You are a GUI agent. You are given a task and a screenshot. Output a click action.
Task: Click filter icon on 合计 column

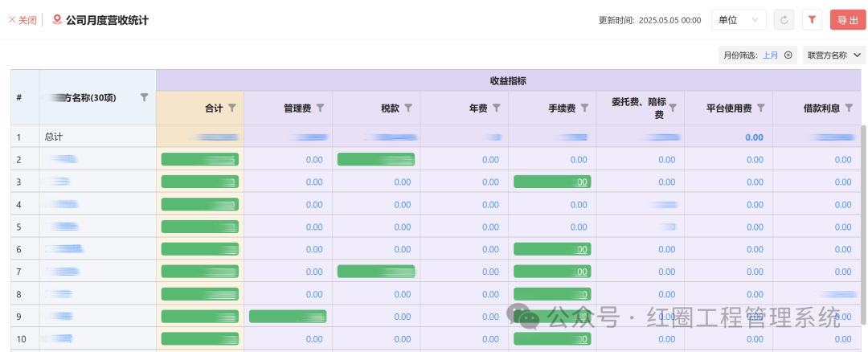point(232,108)
